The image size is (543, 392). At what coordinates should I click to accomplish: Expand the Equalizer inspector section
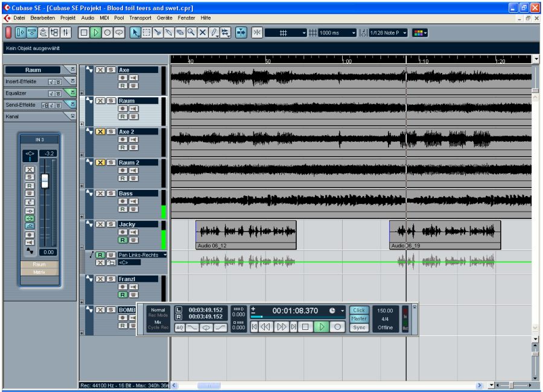click(x=72, y=92)
